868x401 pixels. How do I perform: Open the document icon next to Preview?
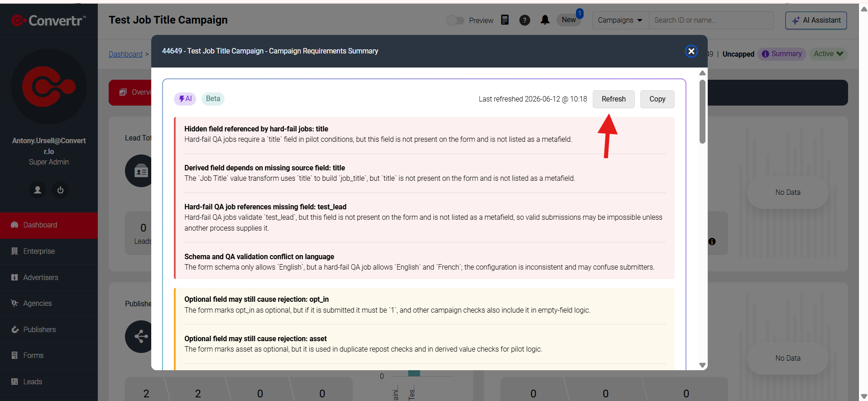click(505, 20)
